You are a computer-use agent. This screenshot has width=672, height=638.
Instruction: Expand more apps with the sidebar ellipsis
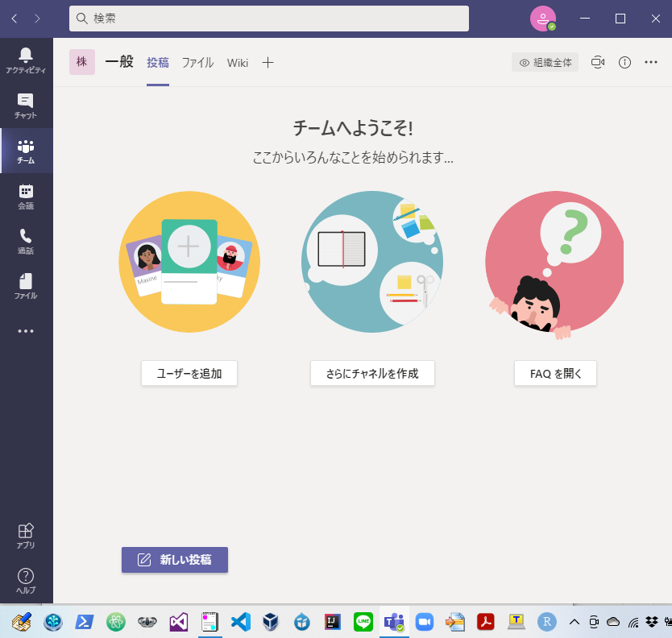[x=26, y=331]
